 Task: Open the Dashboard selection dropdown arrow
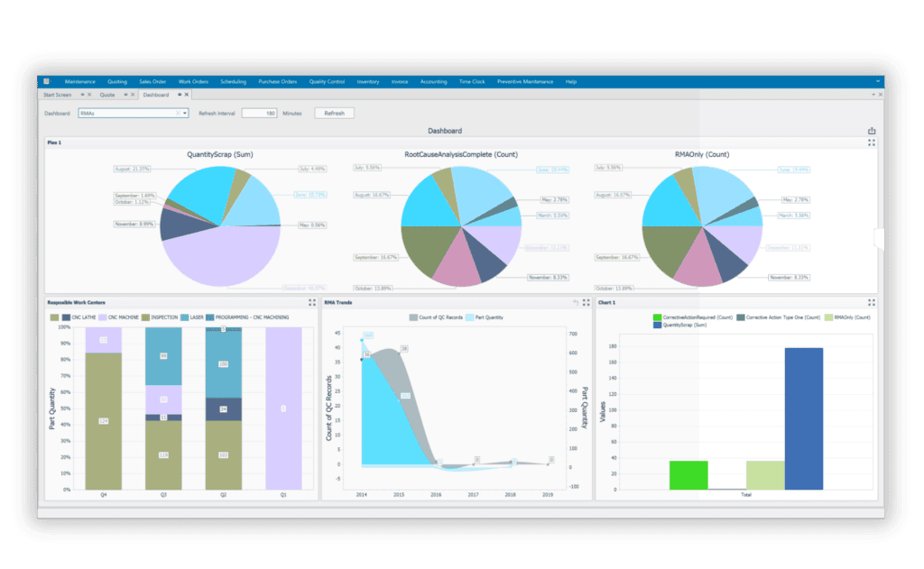pyautogui.click(x=185, y=114)
